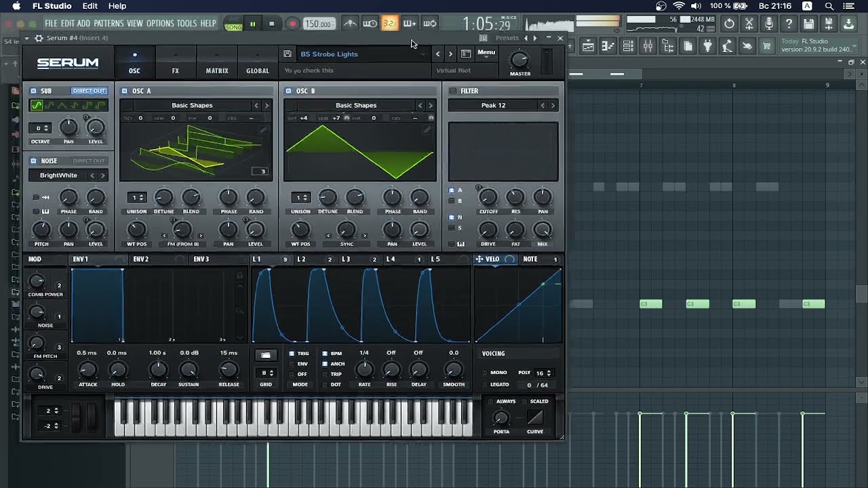Toggle the LFO TRIG mode checkbox

coord(292,354)
